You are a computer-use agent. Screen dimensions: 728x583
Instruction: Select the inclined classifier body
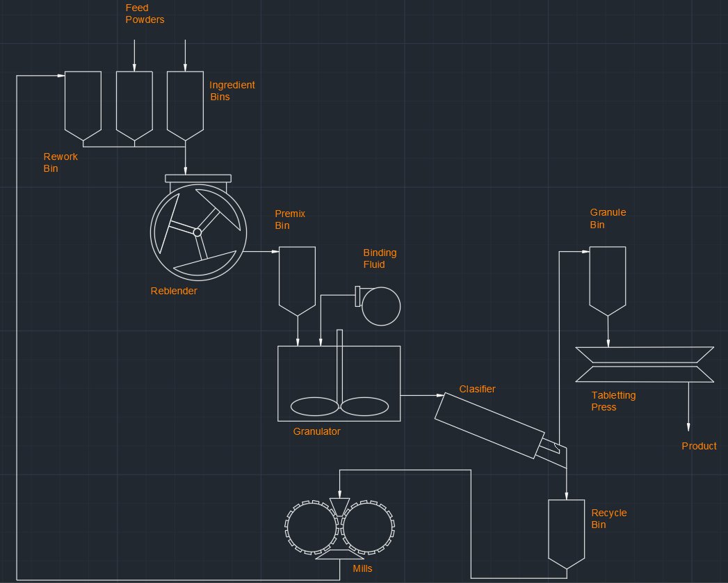pos(490,426)
